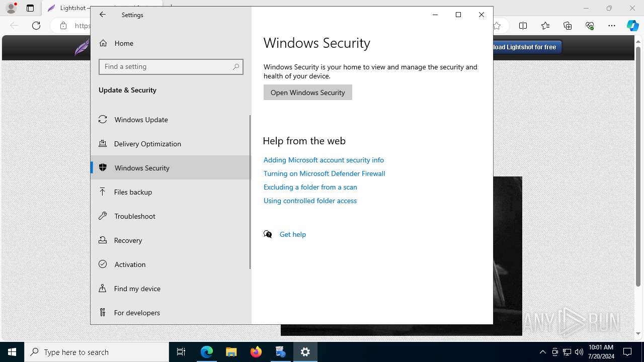Open Files backup settings
This screenshot has width=644, height=362.
(x=171, y=192)
